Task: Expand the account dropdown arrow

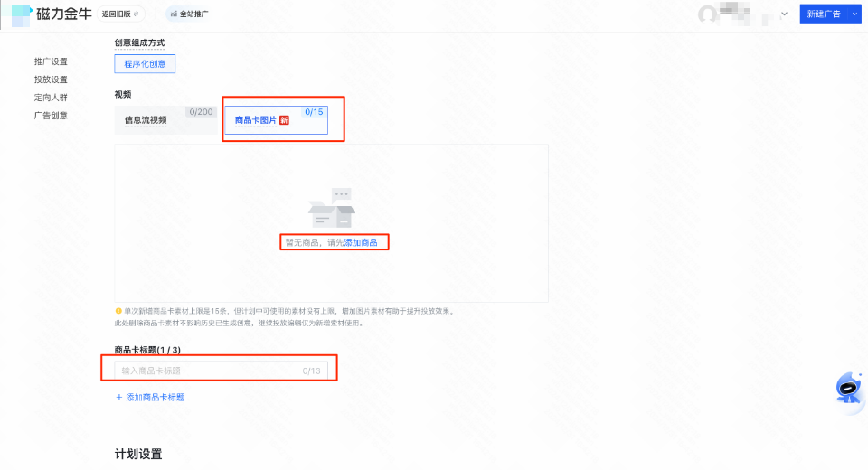Action: point(783,14)
